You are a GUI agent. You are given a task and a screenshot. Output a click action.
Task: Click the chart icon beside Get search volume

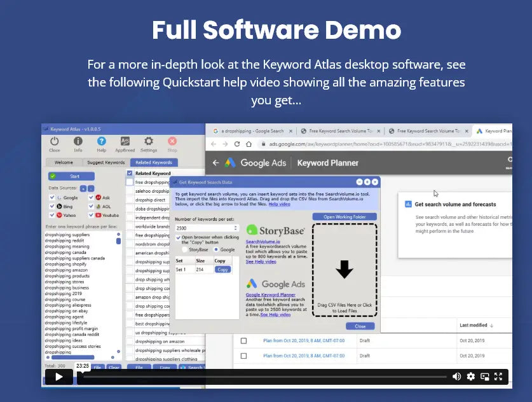coord(408,204)
